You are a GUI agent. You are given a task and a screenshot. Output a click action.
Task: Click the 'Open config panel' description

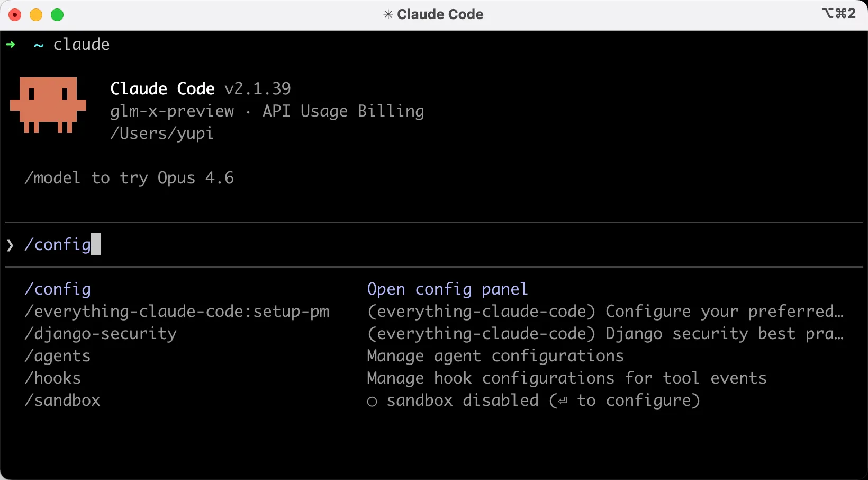pos(447,289)
